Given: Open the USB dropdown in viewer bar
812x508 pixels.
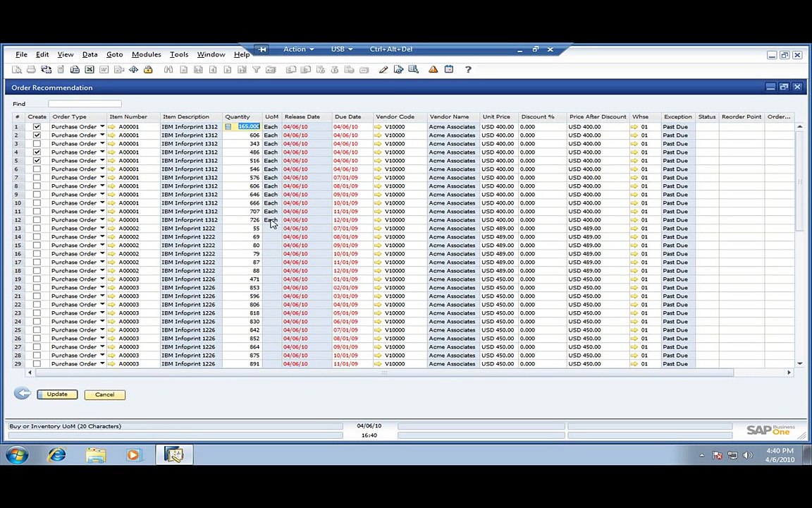Looking at the screenshot, I should 342,49.
